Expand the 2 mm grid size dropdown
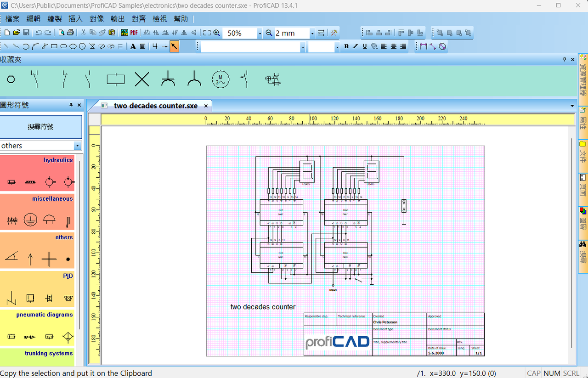The image size is (588, 378). [312, 33]
